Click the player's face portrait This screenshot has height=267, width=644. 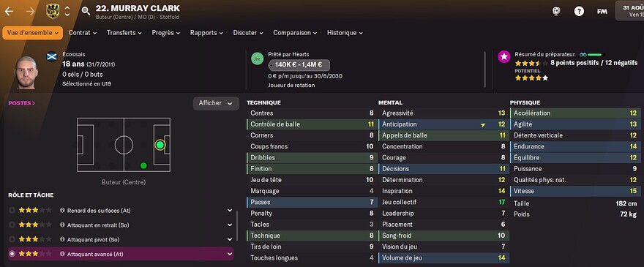(x=27, y=72)
